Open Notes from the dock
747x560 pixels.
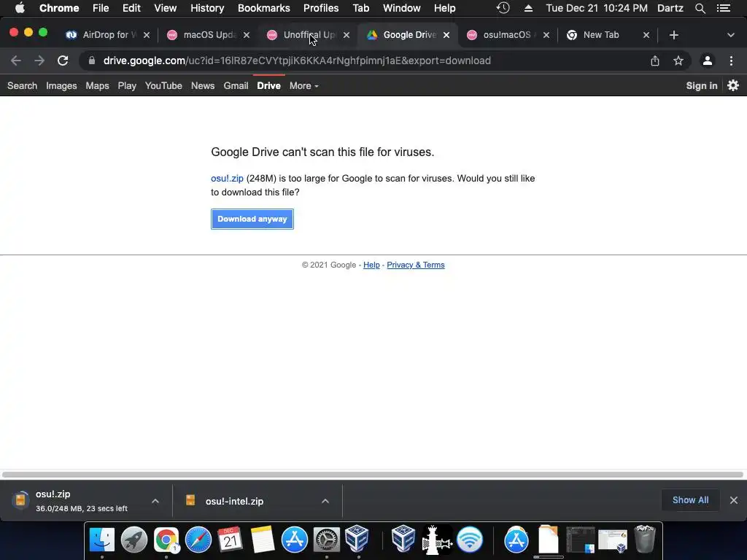point(263,540)
